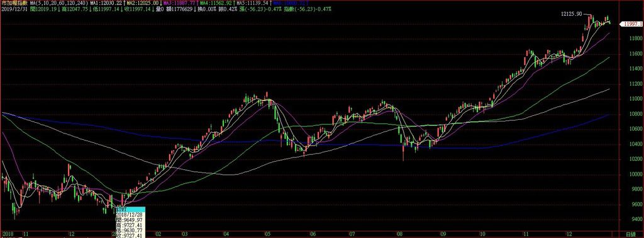Click the 04 month marker on time axis

(226, 234)
